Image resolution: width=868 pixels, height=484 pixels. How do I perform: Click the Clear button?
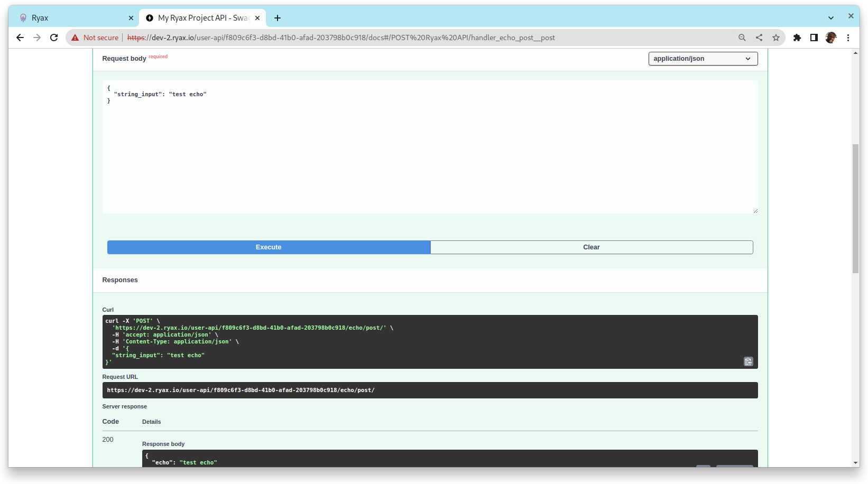(591, 247)
